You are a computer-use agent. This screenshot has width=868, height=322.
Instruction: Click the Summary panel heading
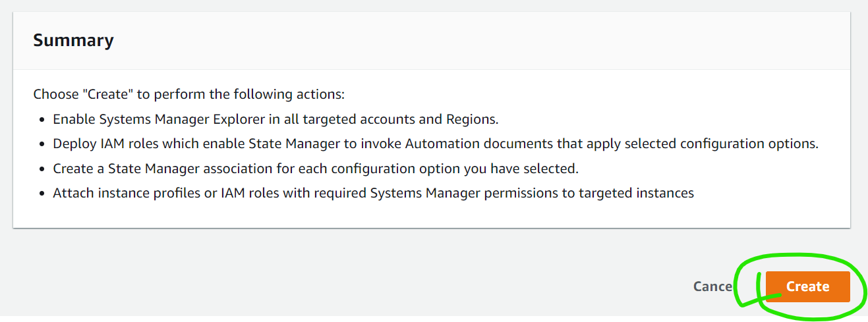click(73, 40)
